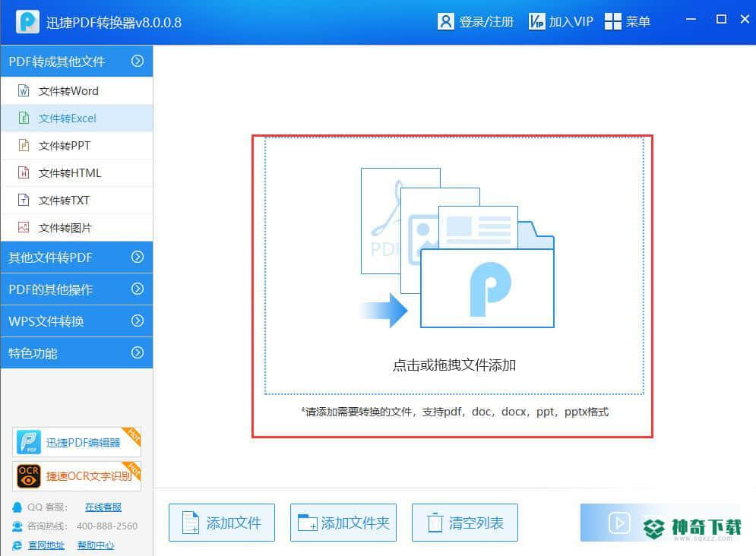Open the 官网地址 link

point(46,545)
